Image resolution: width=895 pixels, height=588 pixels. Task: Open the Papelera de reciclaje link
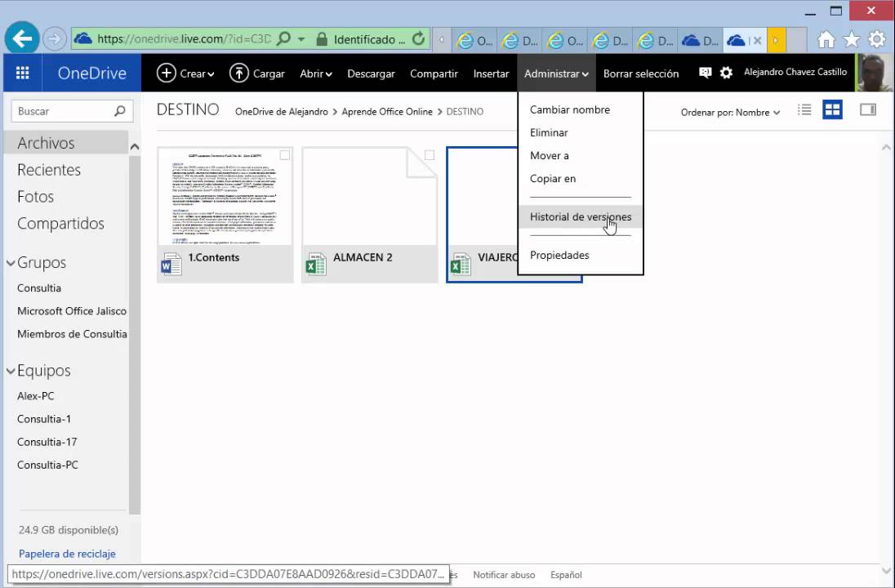67,554
